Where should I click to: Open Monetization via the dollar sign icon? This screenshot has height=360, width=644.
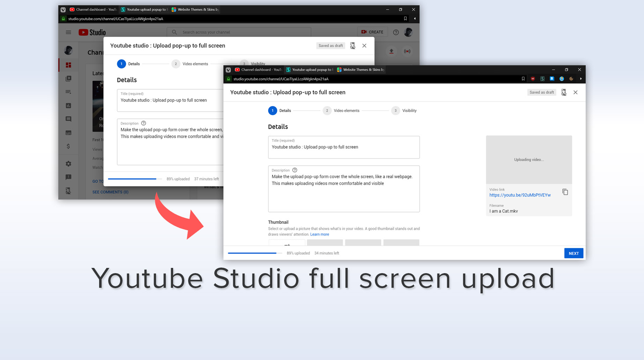(x=68, y=146)
